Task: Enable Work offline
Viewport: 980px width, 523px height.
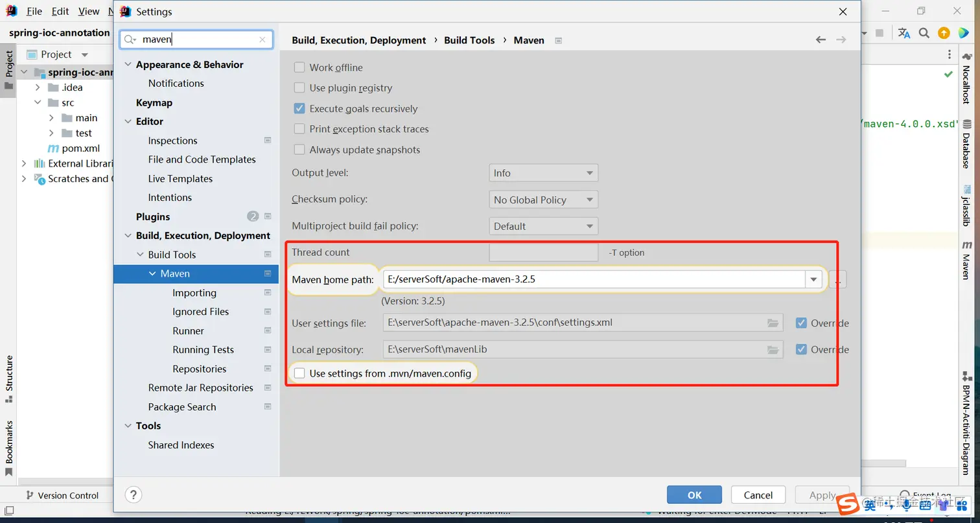Action: point(299,67)
